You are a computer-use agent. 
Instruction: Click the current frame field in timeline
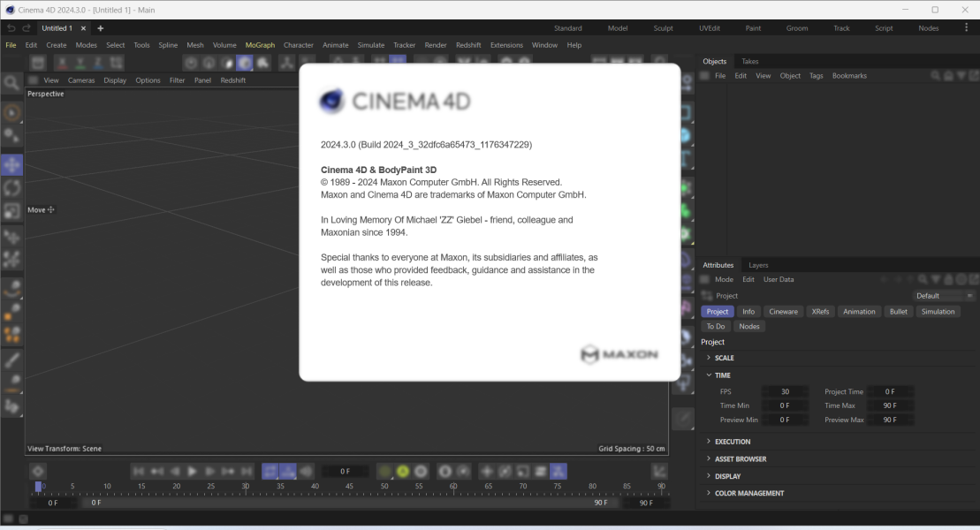[x=345, y=471]
